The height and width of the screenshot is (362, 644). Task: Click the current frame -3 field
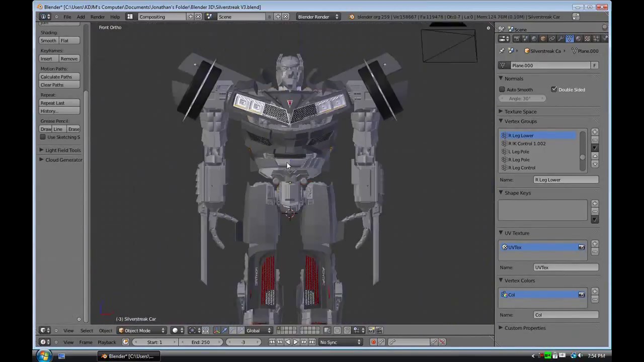pyautogui.click(x=243, y=342)
